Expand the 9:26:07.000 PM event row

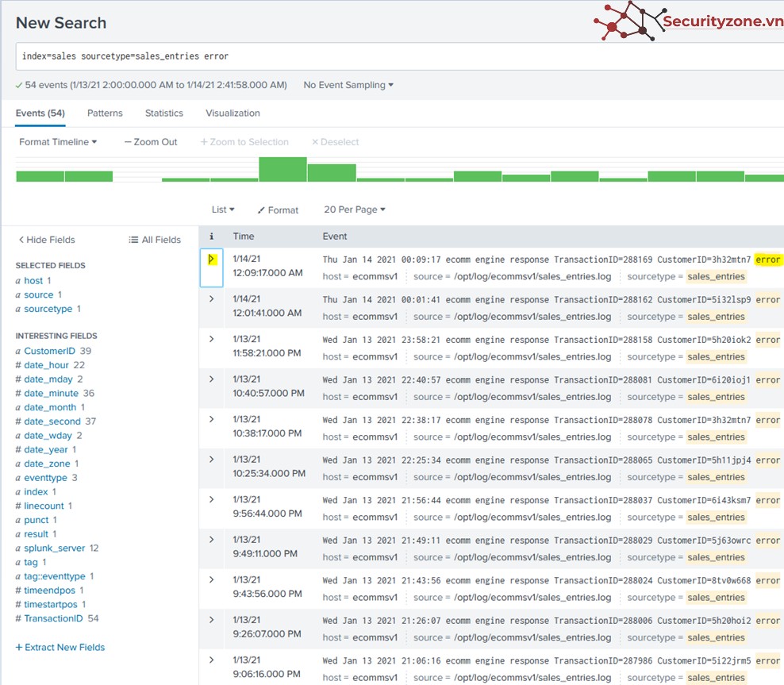coord(212,619)
